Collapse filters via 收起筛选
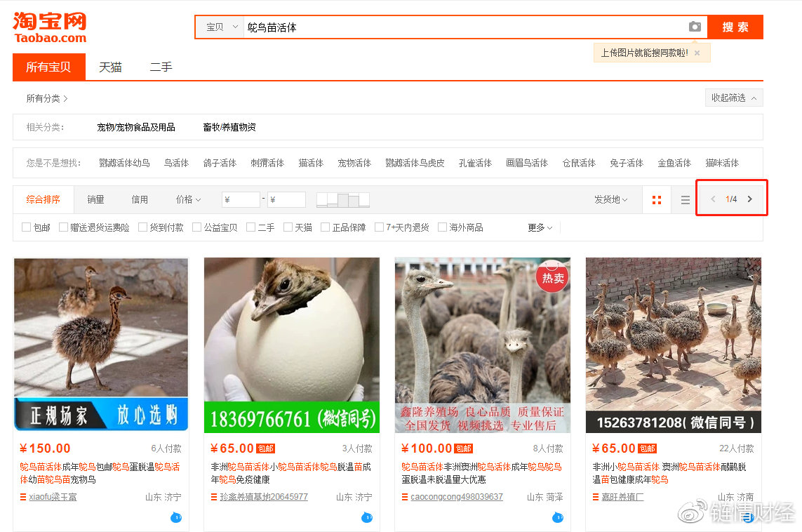The height and width of the screenshot is (532, 802). pyautogui.click(x=733, y=98)
